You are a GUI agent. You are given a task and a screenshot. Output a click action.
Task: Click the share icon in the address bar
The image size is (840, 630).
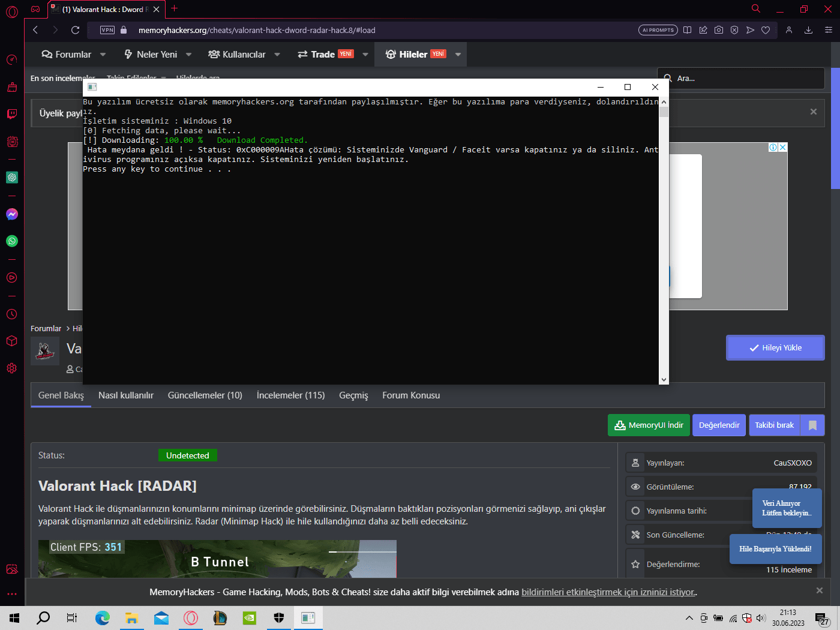pyautogui.click(x=703, y=30)
